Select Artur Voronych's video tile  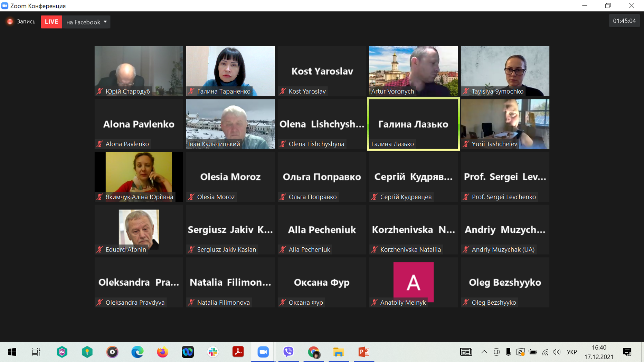coord(414,71)
